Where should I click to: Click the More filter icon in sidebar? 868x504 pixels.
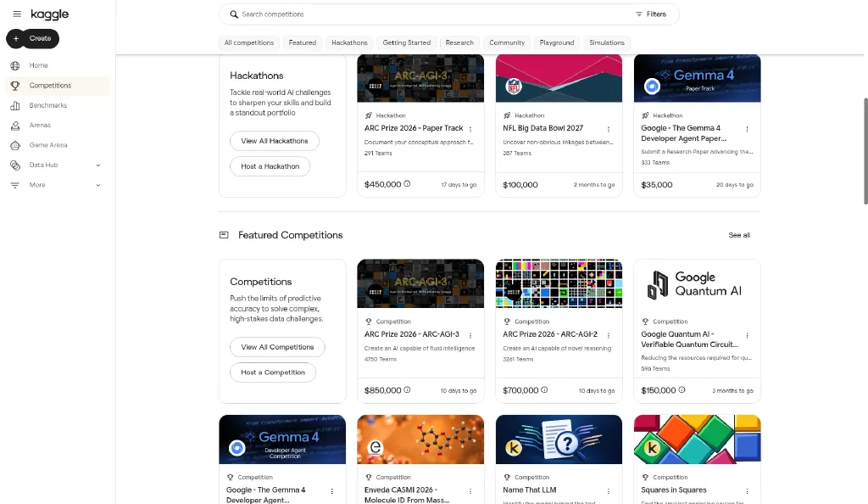(15, 185)
